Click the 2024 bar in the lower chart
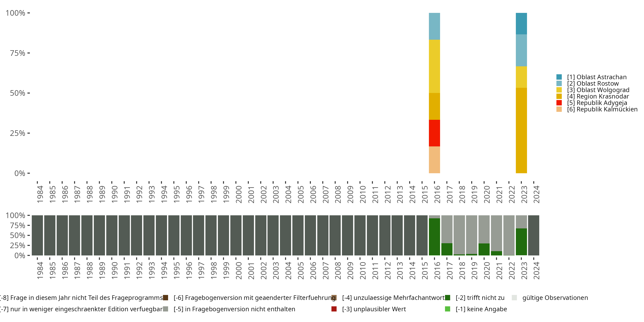This screenshot has width=644, height=322. coord(533,235)
